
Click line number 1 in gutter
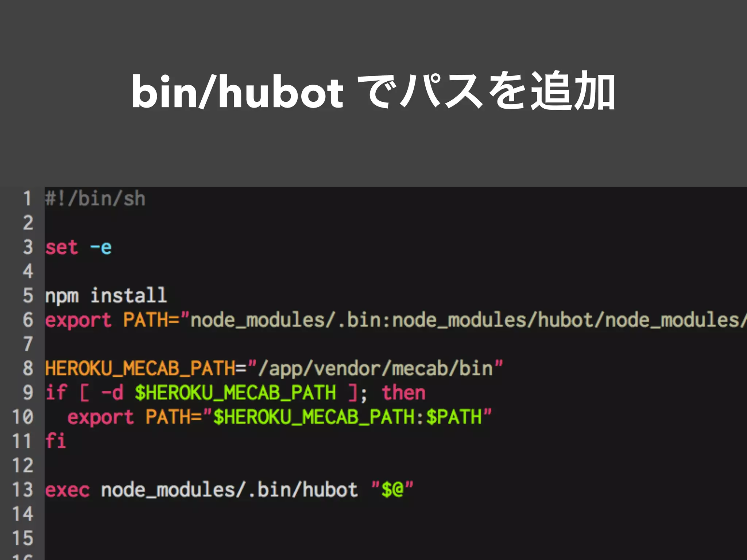[x=27, y=199]
